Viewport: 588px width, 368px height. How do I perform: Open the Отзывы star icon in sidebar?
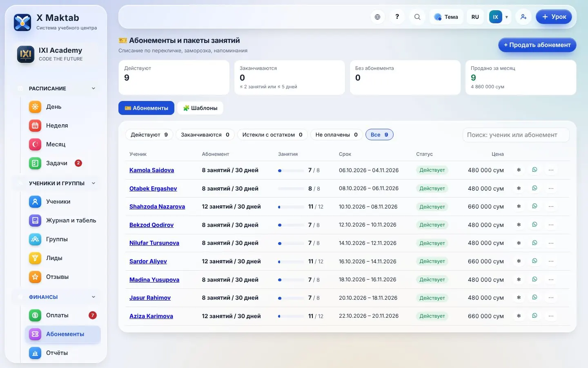[x=35, y=277]
